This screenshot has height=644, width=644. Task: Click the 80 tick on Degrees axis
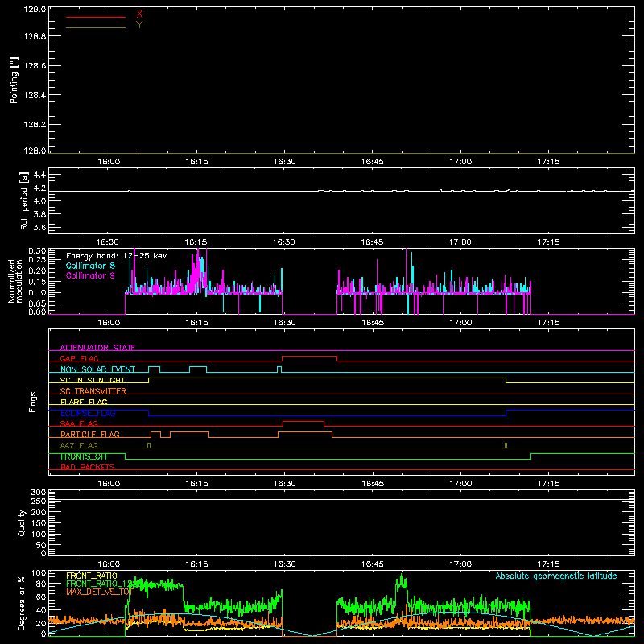coord(42,584)
